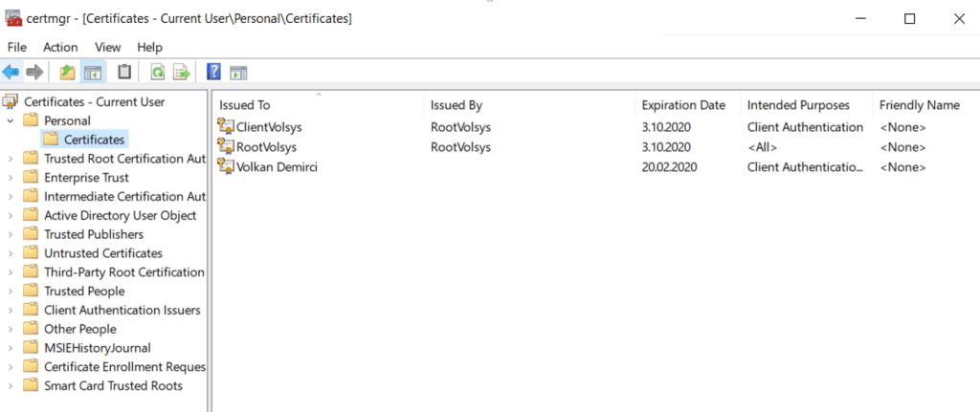Click the 20.02.2020 expiration date cell
Image resolution: width=980 pixels, height=412 pixels.
click(x=669, y=167)
